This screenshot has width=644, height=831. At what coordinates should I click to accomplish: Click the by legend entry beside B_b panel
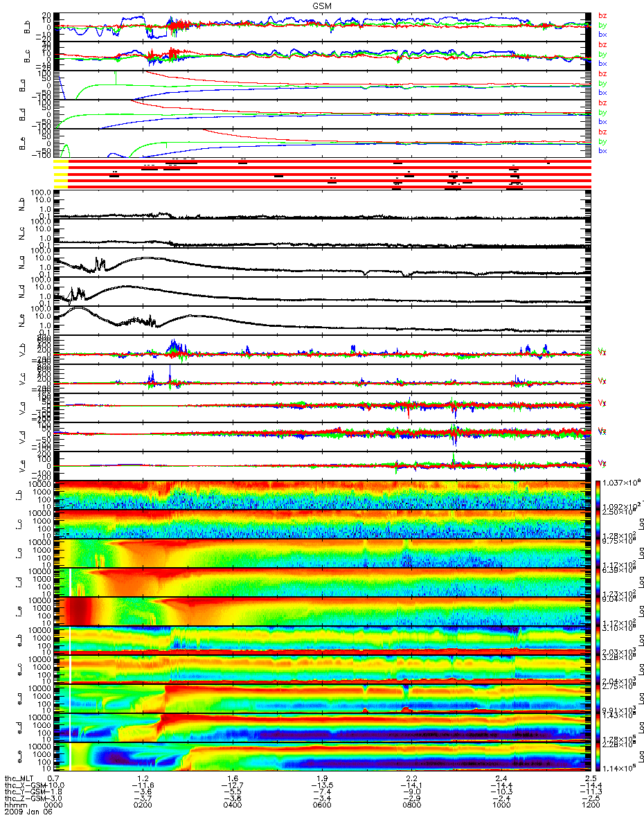pyautogui.click(x=602, y=25)
